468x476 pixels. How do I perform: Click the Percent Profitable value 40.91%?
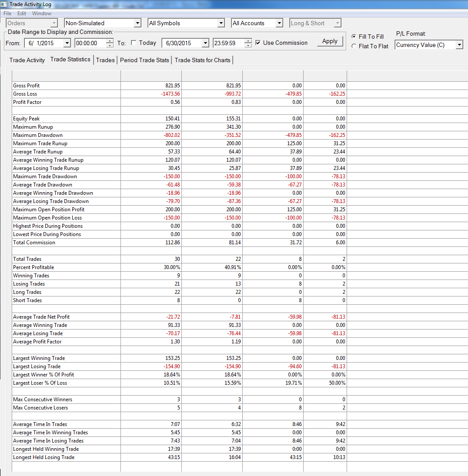pos(233,267)
